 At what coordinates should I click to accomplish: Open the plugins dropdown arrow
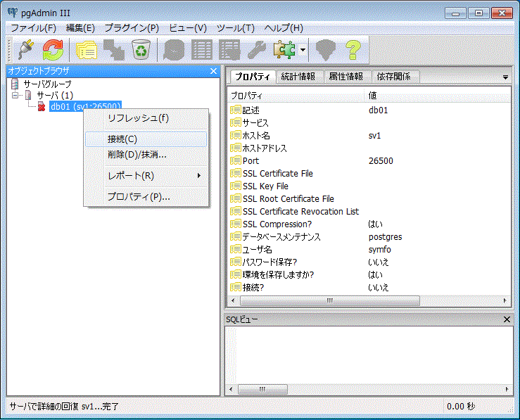(303, 50)
